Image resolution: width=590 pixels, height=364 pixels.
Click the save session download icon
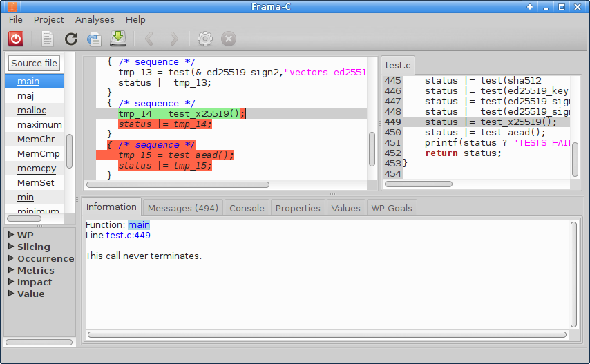pos(118,39)
